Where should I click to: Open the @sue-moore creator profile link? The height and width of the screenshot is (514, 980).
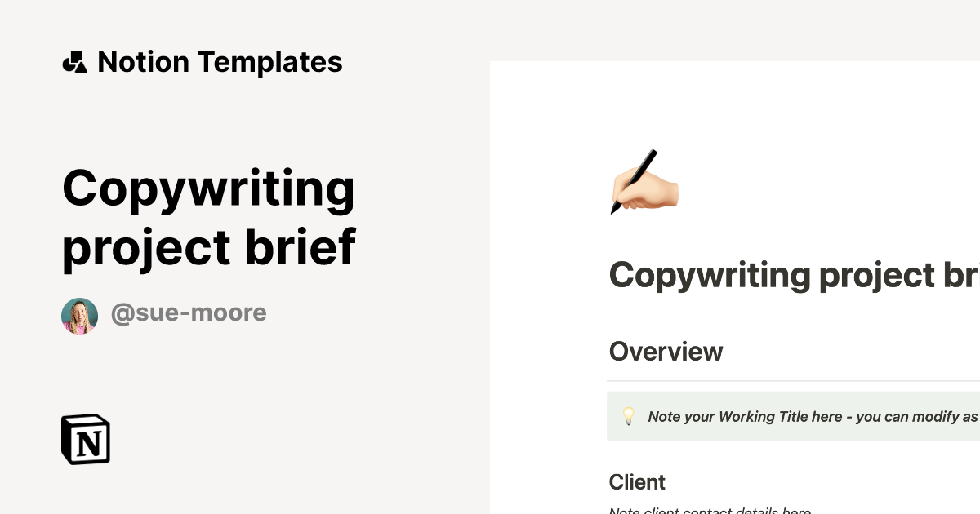pyautogui.click(x=189, y=312)
